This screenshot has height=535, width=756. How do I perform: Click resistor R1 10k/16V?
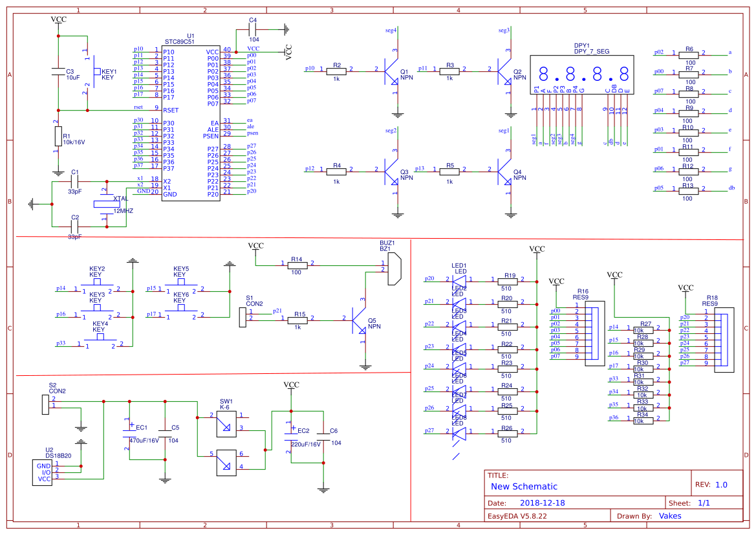[x=58, y=136]
